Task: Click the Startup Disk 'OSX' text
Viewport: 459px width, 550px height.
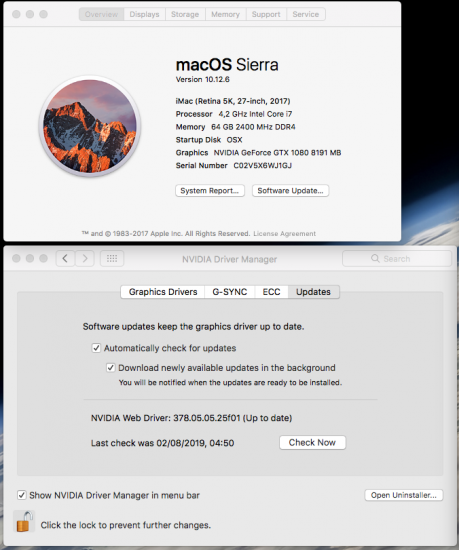Action: pyautogui.click(x=234, y=140)
